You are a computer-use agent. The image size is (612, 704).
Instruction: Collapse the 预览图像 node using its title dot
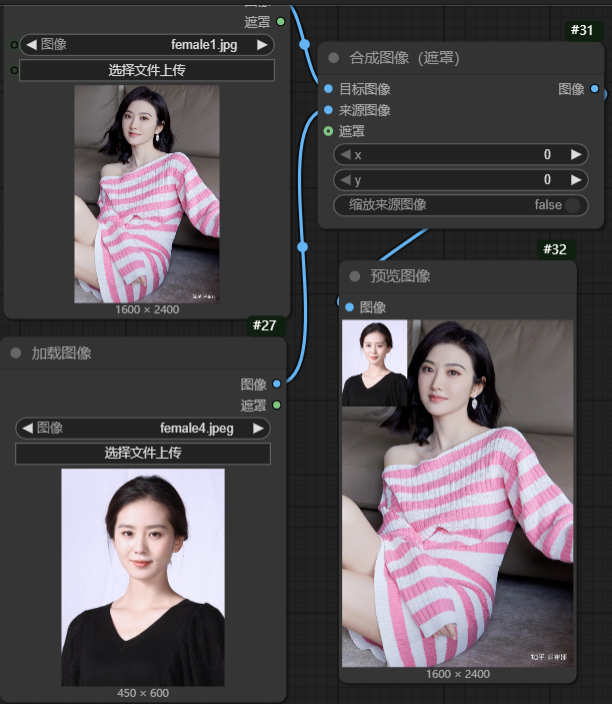[354, 276]
